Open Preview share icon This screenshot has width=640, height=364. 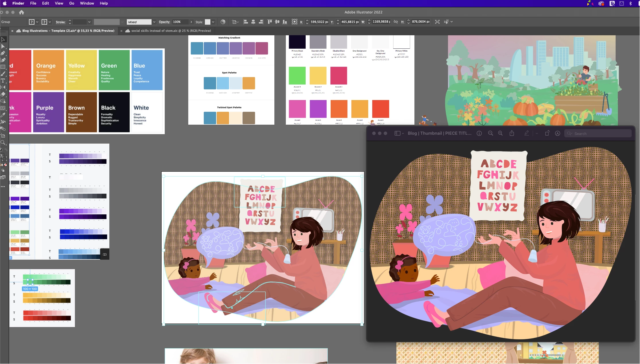coord(512,133)
